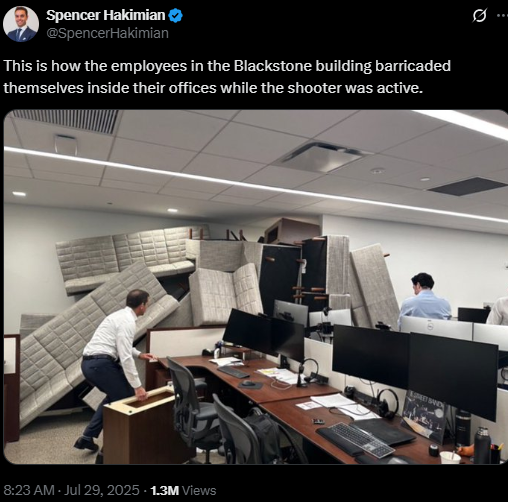Screen dimensions: 508x502
Task: Click the blue verified checkmark badge
Action: [x=175, y=15]
